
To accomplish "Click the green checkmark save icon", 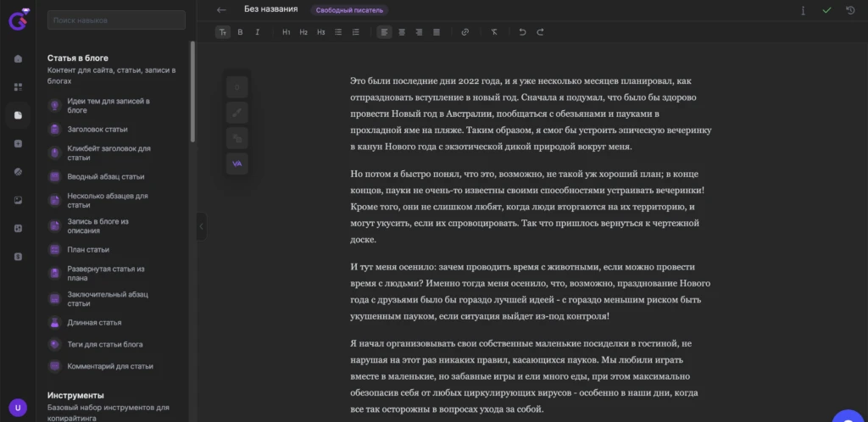I will (x=826, y=10).
